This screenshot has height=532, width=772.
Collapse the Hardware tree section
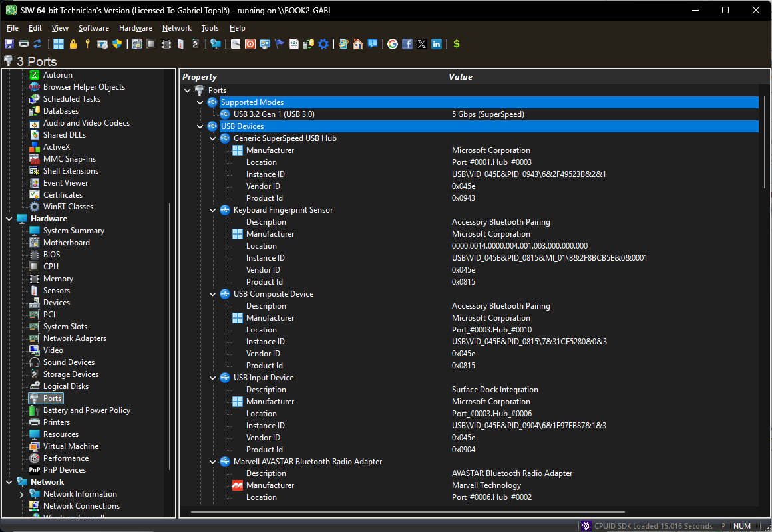tap(9, 219)
